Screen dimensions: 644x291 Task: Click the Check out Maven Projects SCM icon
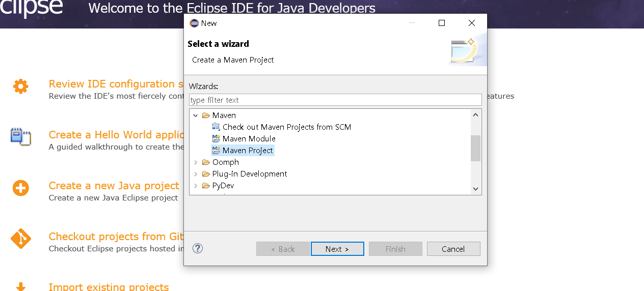[216, 127]
